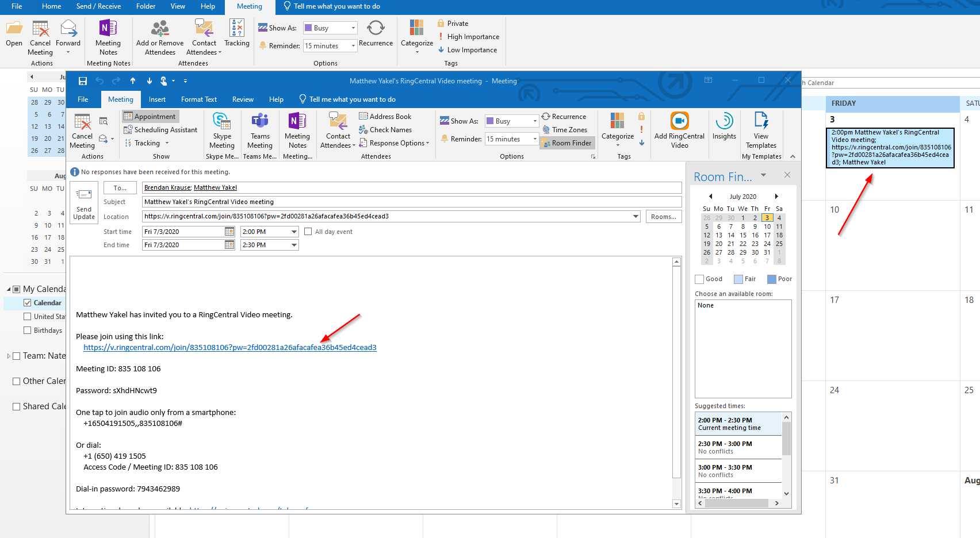Image resolution: width=980 pixels, height=538 pixels.
Task: Click Address Book
Action: coord(385,117)
